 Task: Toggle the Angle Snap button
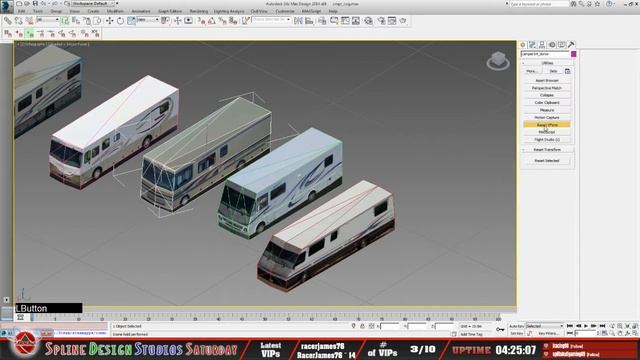click(x=212, y=20)
